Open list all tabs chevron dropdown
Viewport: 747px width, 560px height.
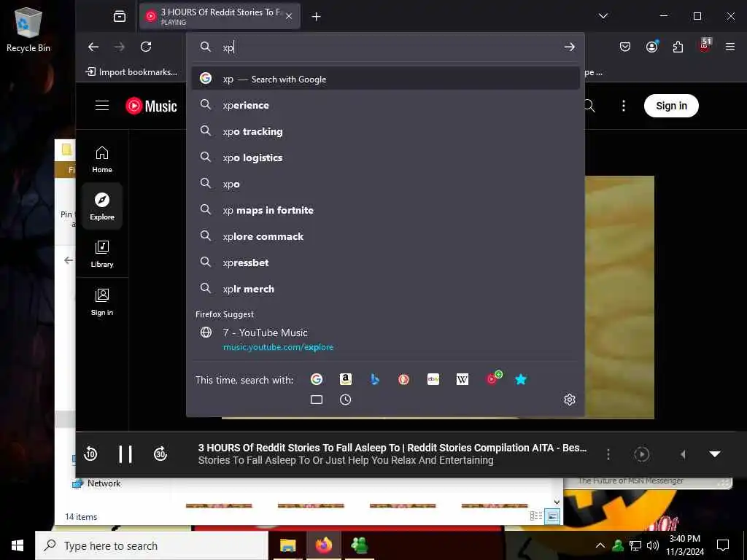[x=603, y=16]
